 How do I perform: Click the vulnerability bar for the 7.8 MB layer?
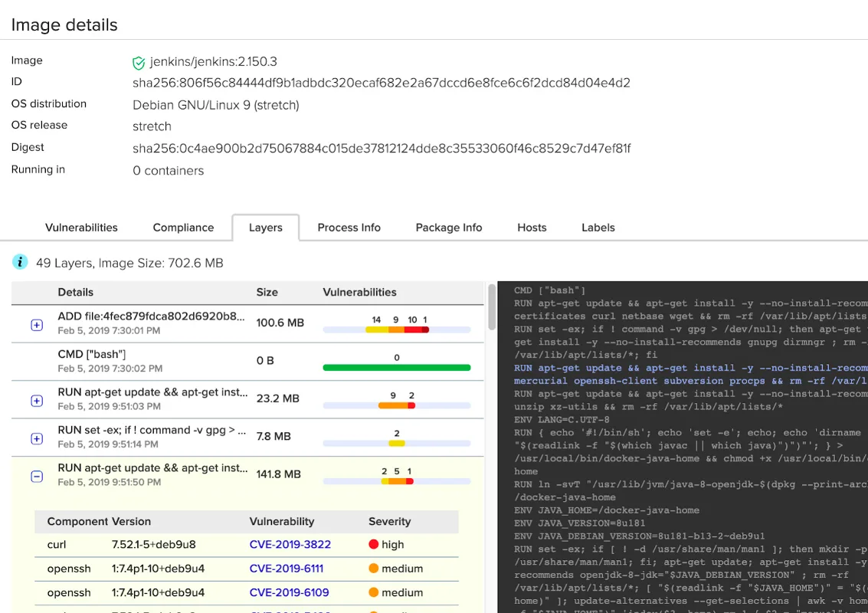pyautogui.click(x=396, y=443)
